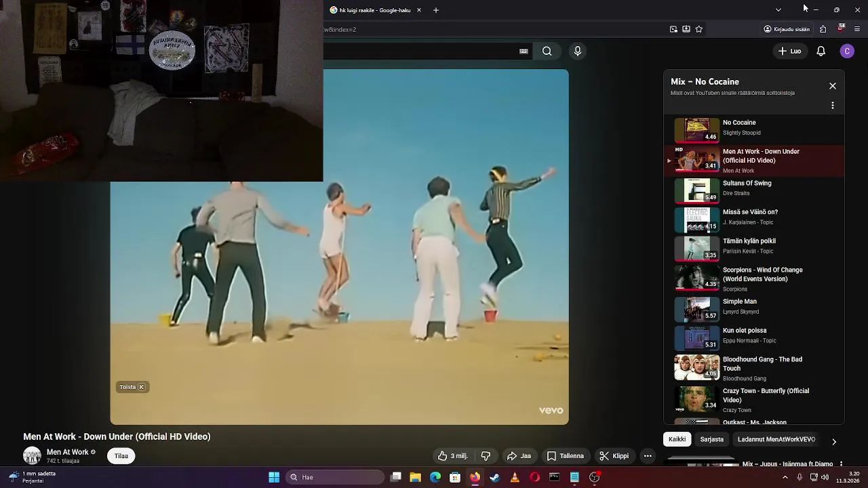The height and width of the screenshot is (488, 868).
Task: Open the purple C account avatar
Action: [847, 51]
